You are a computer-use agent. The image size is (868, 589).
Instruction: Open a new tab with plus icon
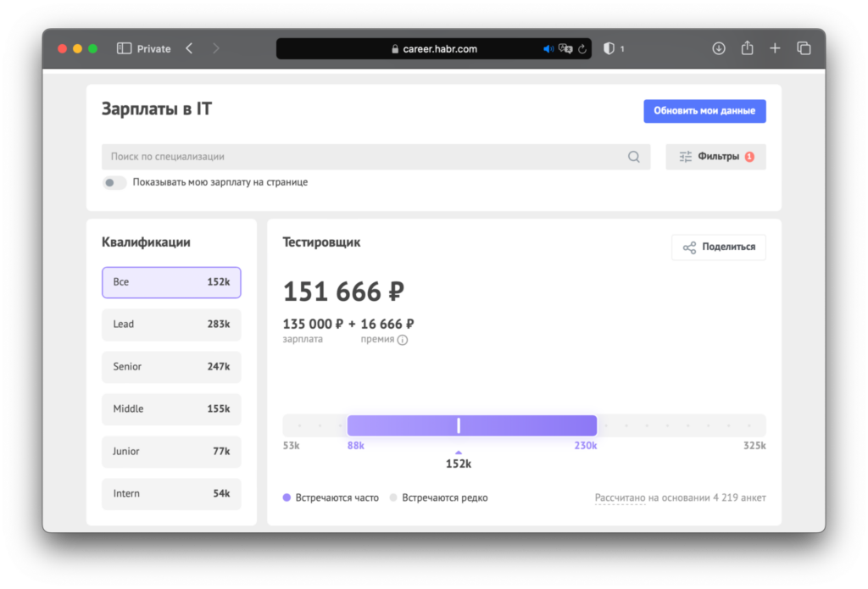pos(775,49)
